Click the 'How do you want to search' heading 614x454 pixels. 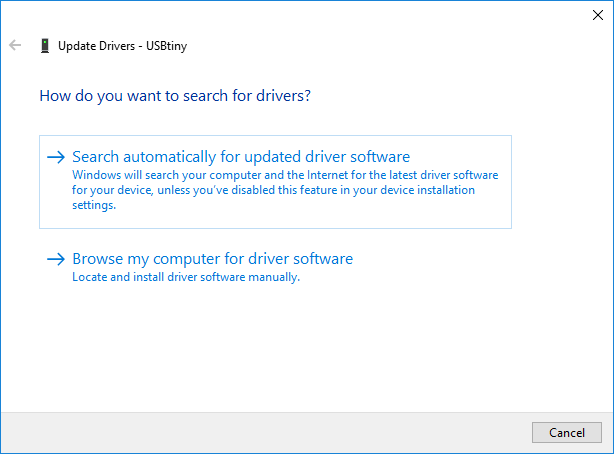pos(175,96)
